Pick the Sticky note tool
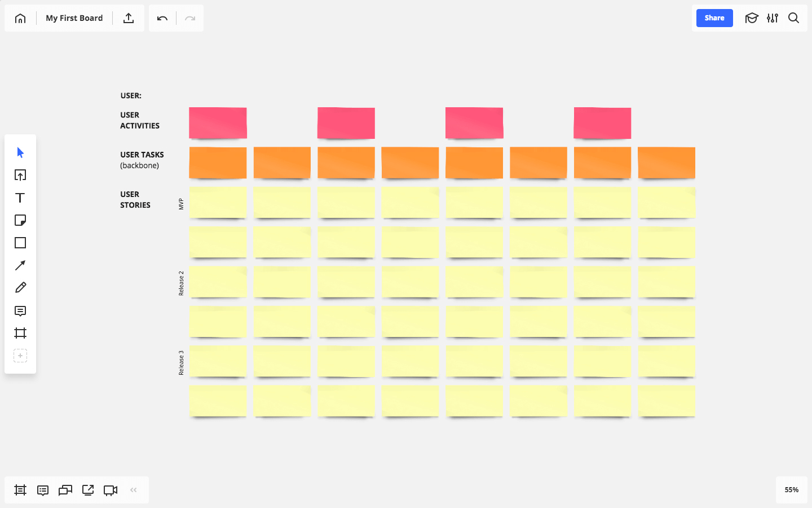This screenshot has width=812, height=508. (20, 220)
